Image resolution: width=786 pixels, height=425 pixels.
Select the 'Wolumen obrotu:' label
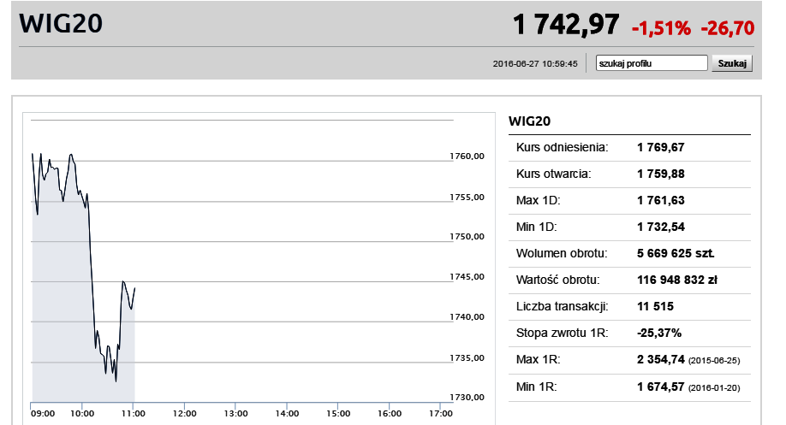pyautogui.click(x=561, y=254)
